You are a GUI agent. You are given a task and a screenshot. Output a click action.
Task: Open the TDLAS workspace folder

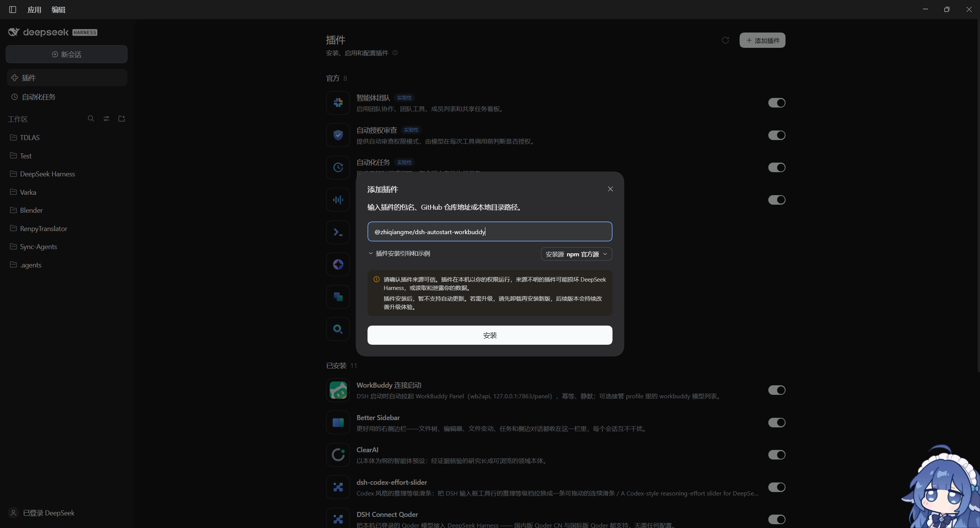pyautogui.click(x=67, y=137)
